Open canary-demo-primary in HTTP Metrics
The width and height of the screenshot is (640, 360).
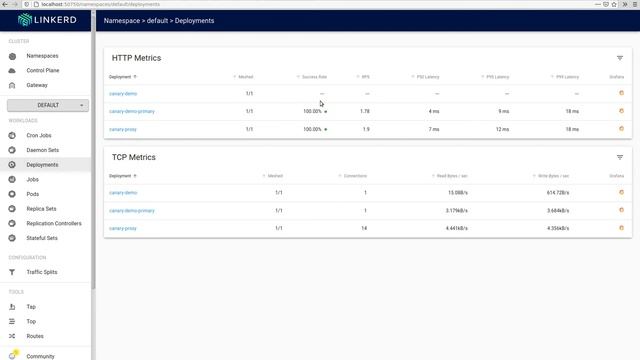(132, 111)
